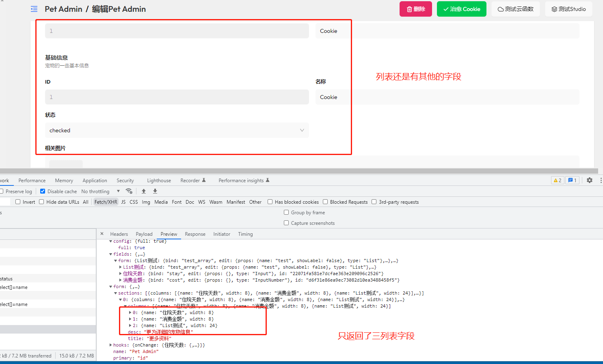Click the ID field under 基础信息
The height and width of the screenshot is (364, 603).
tap(177, 97)
